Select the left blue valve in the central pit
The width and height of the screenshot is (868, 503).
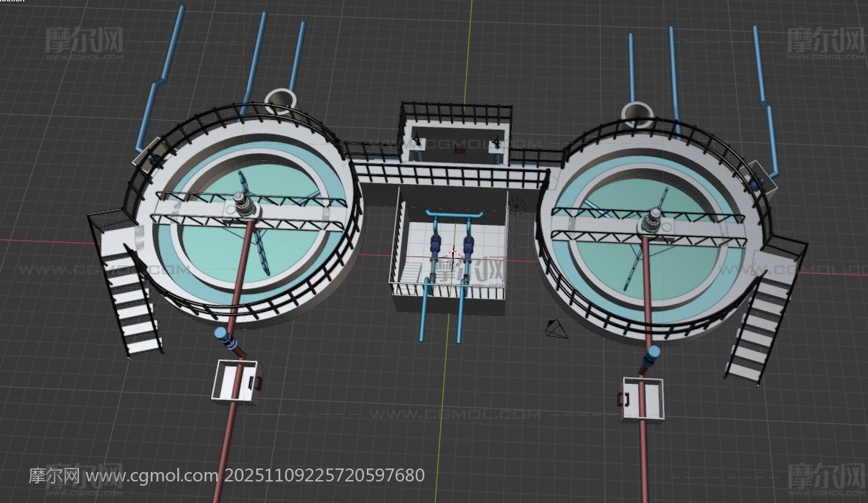(x=434, y=248)
